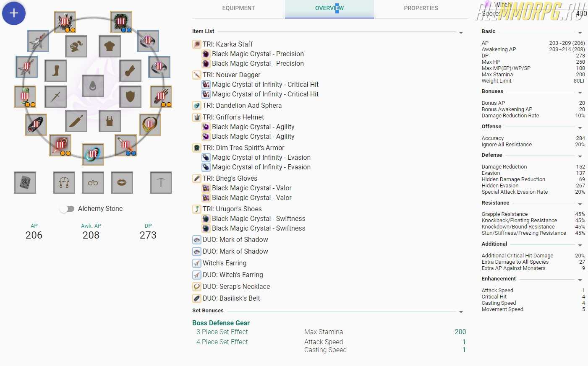This screenshot has width=588, height=366.
Task: Collapse the Item List section
Action: point(461,32)
